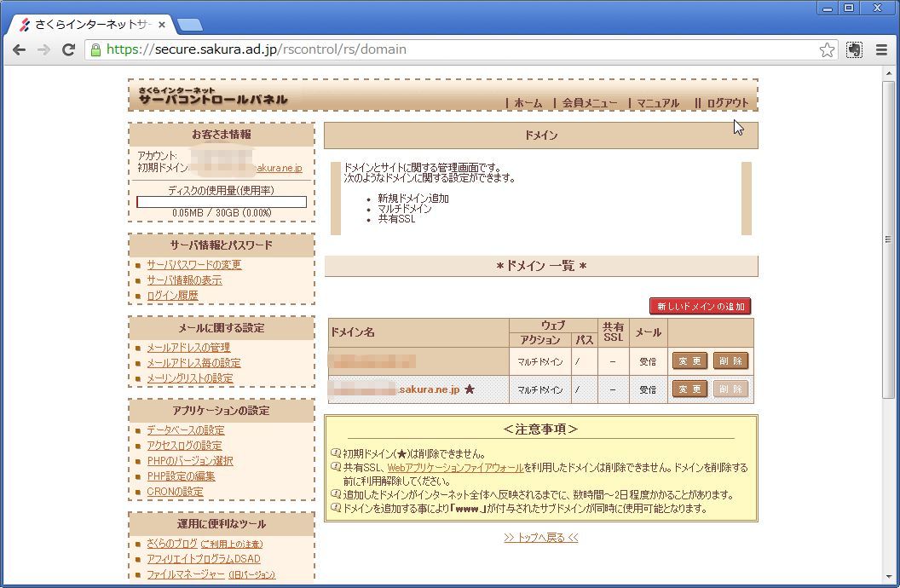Open a new tab next to the Sakura tab
This screenshot has height=588, width=900.
(190, 25)
